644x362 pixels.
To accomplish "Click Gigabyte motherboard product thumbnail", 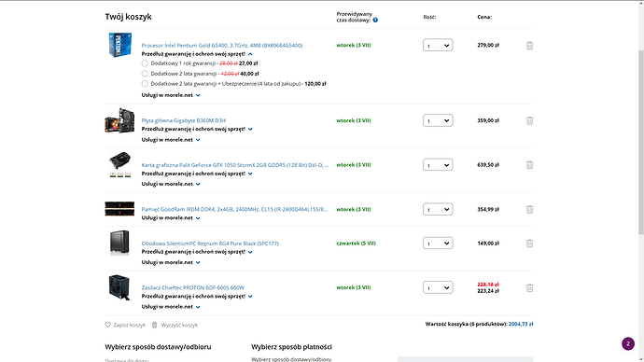I will pos(119,120).
